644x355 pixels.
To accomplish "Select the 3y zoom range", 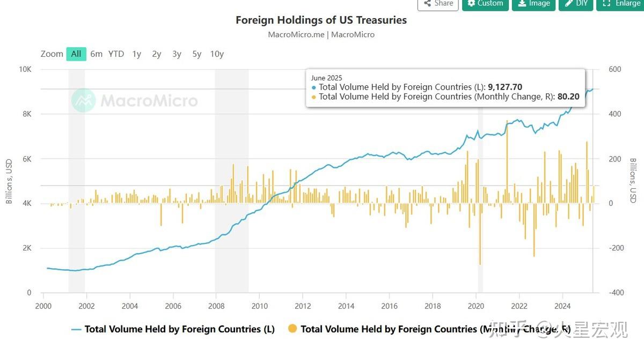I will 177,54.
